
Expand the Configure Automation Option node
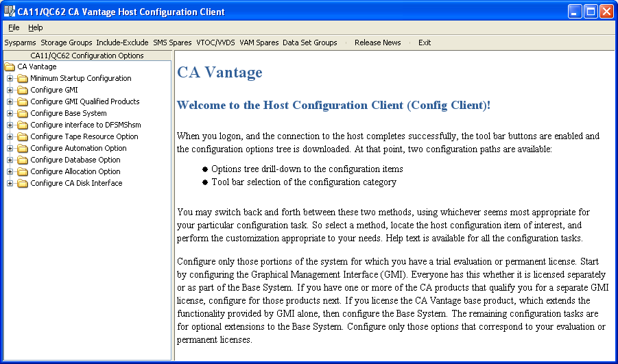click(10, 149)
